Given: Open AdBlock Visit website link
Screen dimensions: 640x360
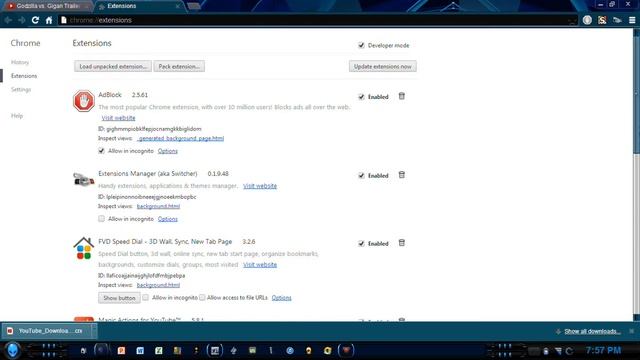Looking at the screenshot, I should pyautogui.click(x=118, y=118).
